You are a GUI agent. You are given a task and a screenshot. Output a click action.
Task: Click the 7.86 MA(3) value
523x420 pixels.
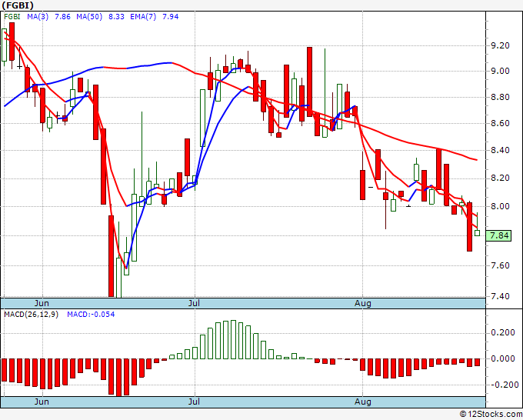click(62, 17)
